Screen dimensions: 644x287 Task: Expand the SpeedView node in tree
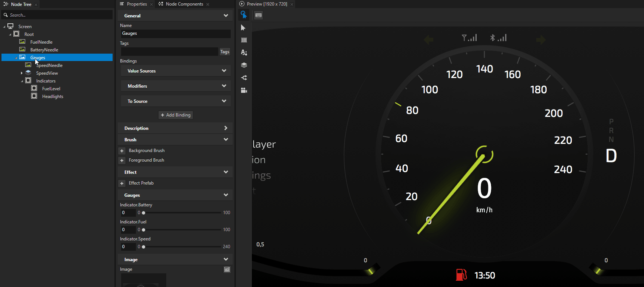[x=22, y=73]
